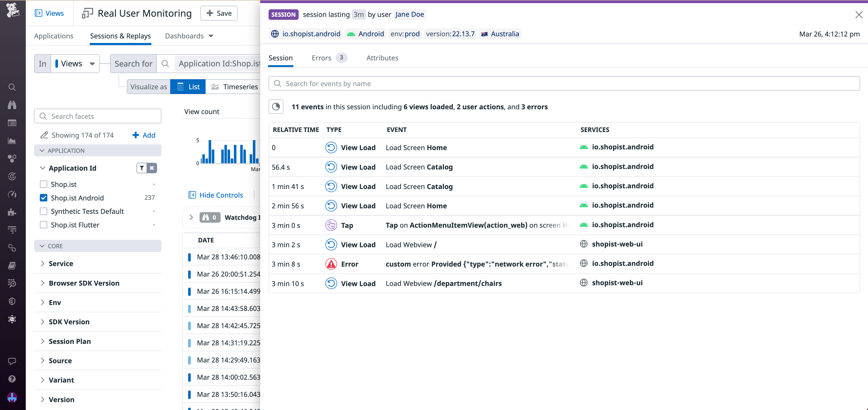Switch to the Errors tab in session panel
Image resolution: width=868 pixels, height=410 pixels.
(x=321, y=58)
